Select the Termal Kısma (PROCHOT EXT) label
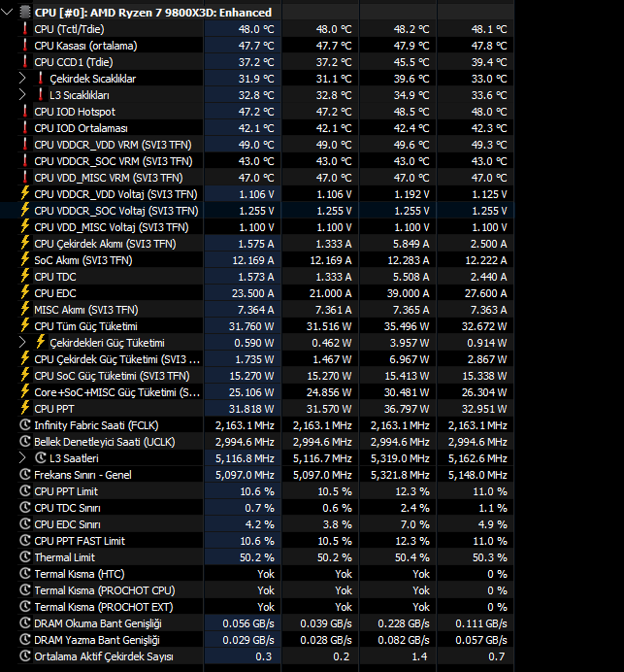Screen dimensions: 624x672 coord(104,607)
